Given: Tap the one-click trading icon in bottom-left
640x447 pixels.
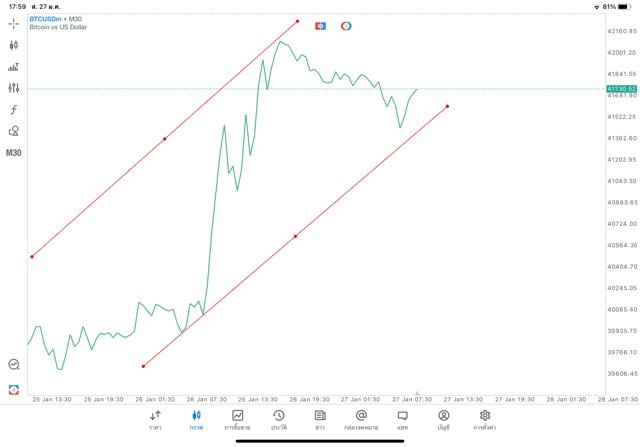Looking at the screenshot, I should [14, 389].
